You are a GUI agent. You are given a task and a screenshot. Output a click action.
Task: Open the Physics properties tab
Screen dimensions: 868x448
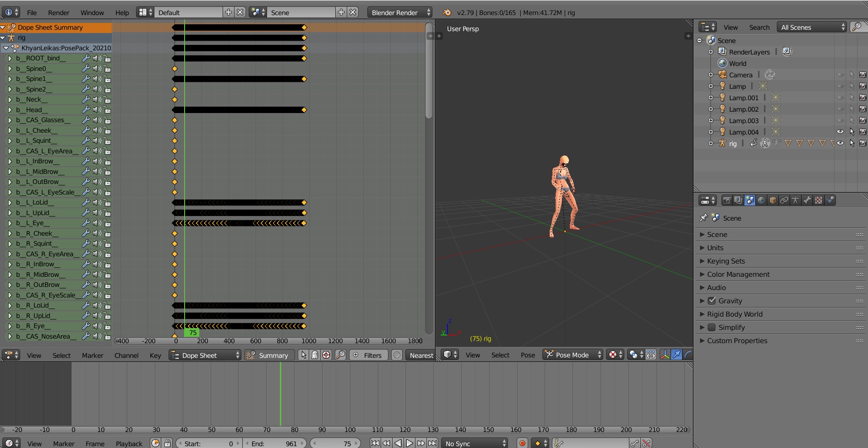click(830, 200)
